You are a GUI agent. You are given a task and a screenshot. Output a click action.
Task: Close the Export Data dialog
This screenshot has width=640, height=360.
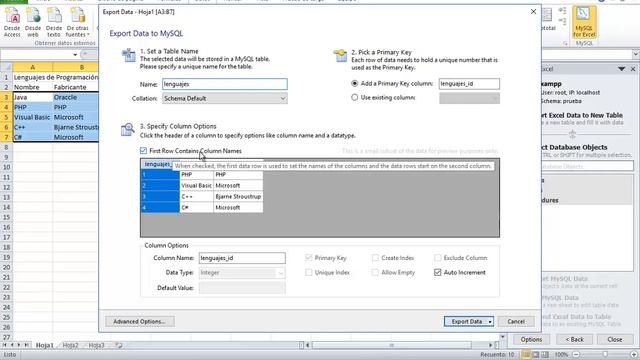(x=533, y=12)
